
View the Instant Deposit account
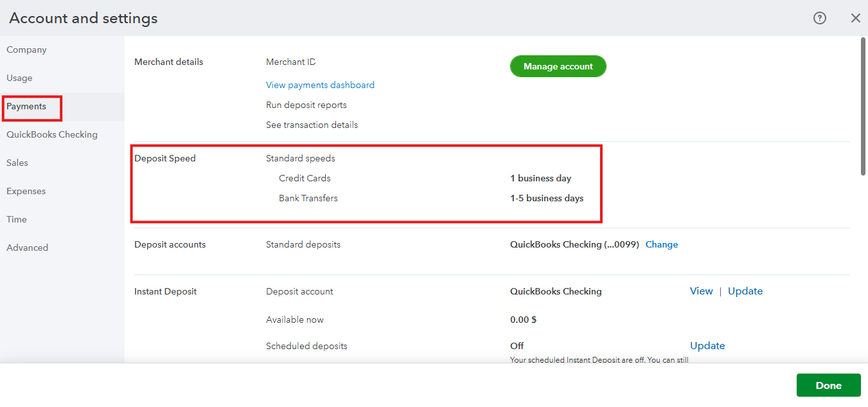tap(701, 291)
